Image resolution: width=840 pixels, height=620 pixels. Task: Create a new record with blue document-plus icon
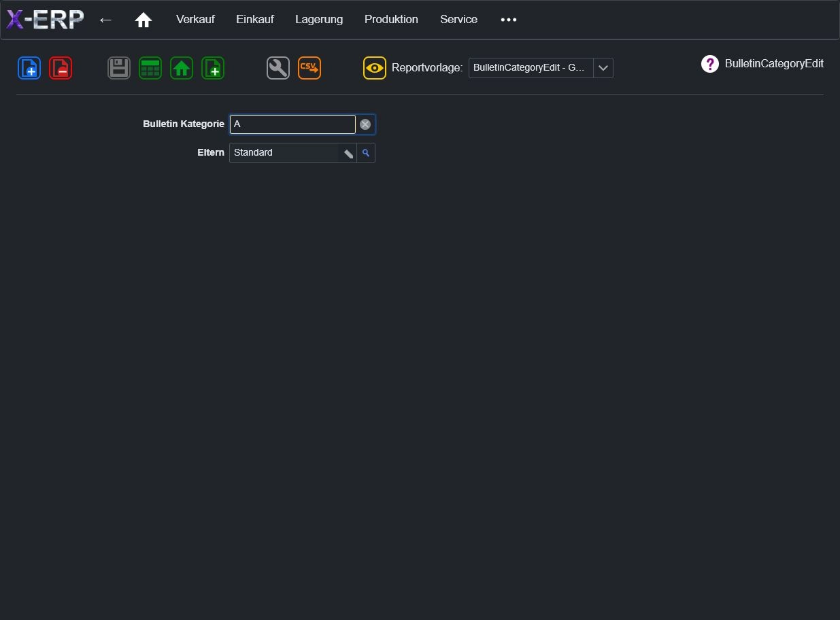29,68
